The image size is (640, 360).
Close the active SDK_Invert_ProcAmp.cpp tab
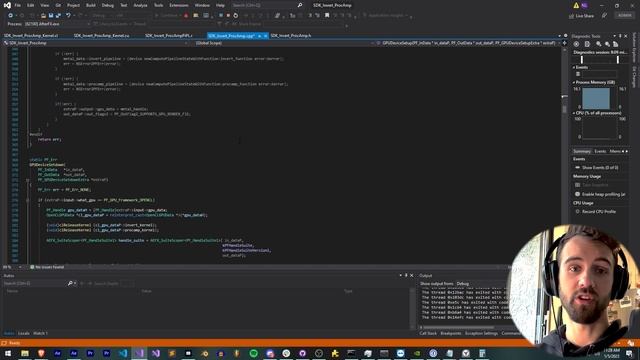pos(265,36)
